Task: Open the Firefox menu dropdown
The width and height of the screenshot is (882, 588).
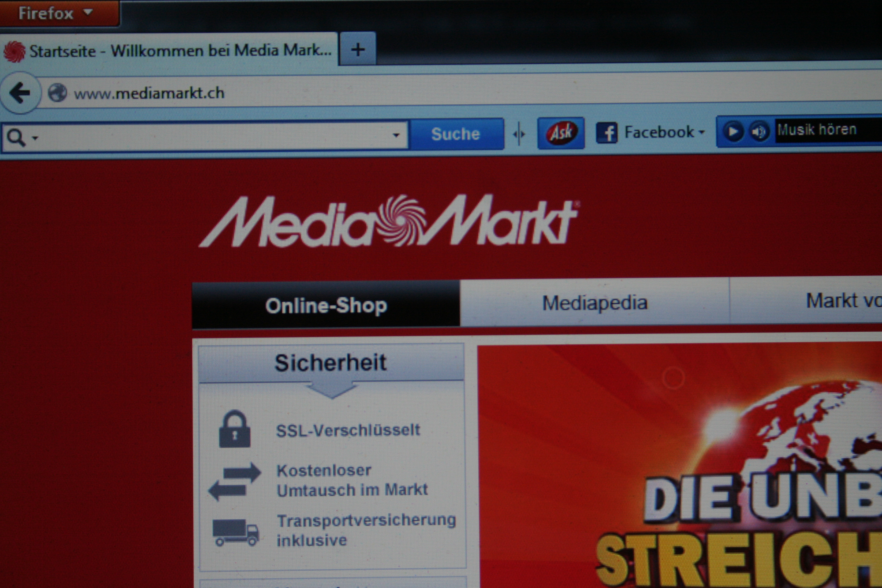Action: (x=56, y=13)
